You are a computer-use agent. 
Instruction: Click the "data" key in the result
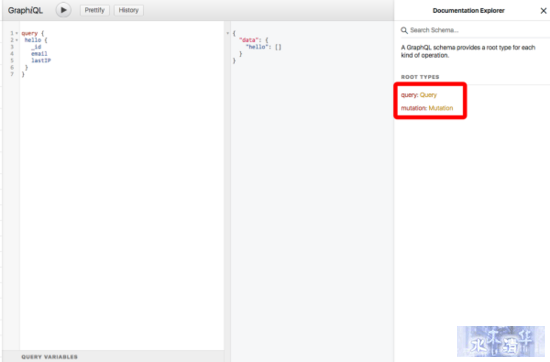(x=249, y=40)
